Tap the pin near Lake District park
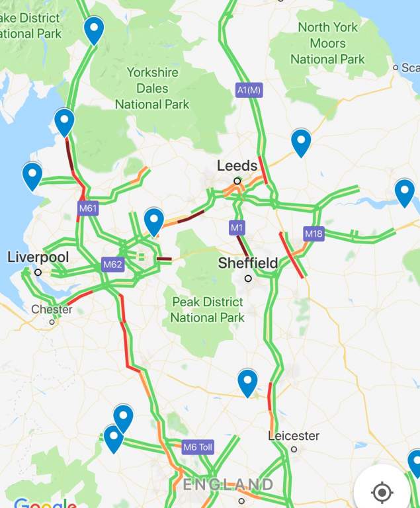This screenshot has height=508, width=420. coord(94,31)
